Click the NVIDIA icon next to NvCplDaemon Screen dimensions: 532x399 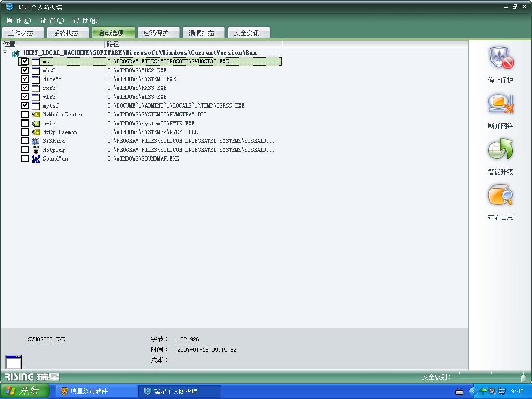36,132
